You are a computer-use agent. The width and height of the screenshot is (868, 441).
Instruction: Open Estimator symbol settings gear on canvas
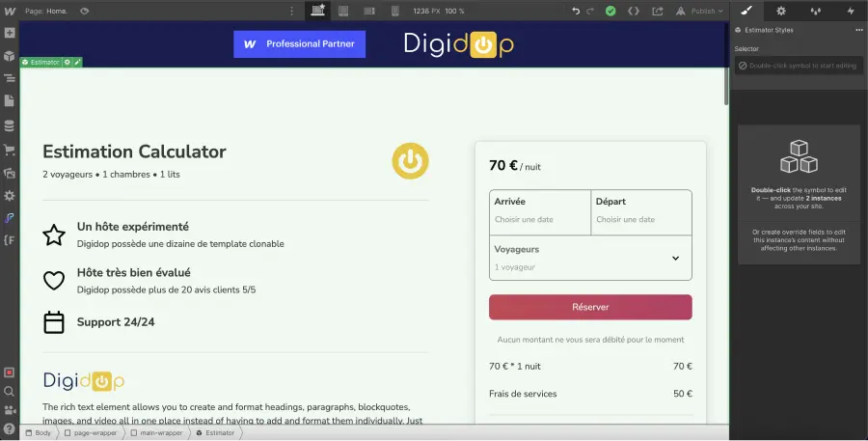pyautogui.click(x=67, y=63)
